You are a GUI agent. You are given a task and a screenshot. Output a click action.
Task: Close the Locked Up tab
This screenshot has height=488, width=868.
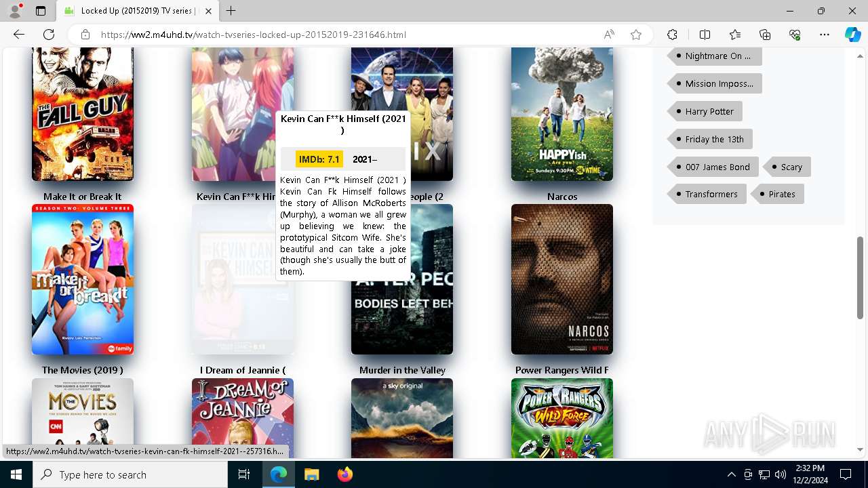click(x=208, y=11)
